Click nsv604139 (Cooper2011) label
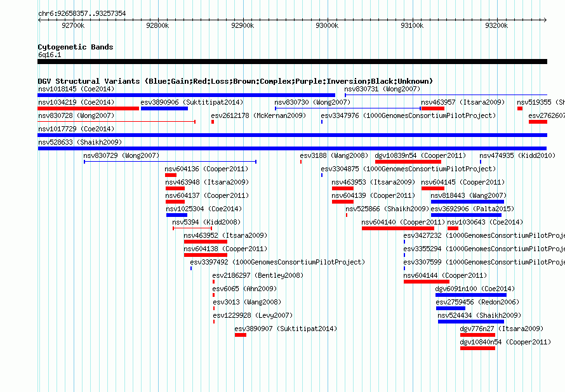The height and width of the screenshot is (392, 565). (373, 195)
